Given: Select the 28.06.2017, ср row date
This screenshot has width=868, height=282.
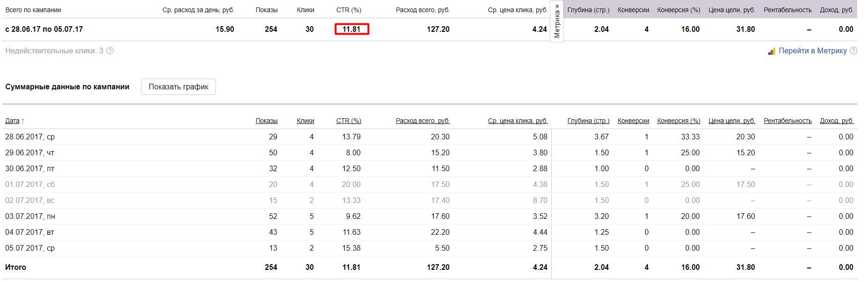Looking at the screenshot, I should coord(30,137).
